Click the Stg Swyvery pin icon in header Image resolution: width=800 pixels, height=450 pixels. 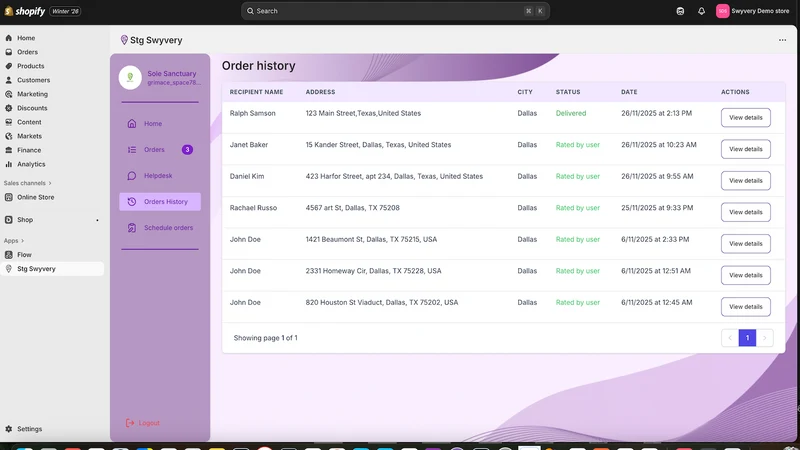pyautogui.click(x=124, y=40)
